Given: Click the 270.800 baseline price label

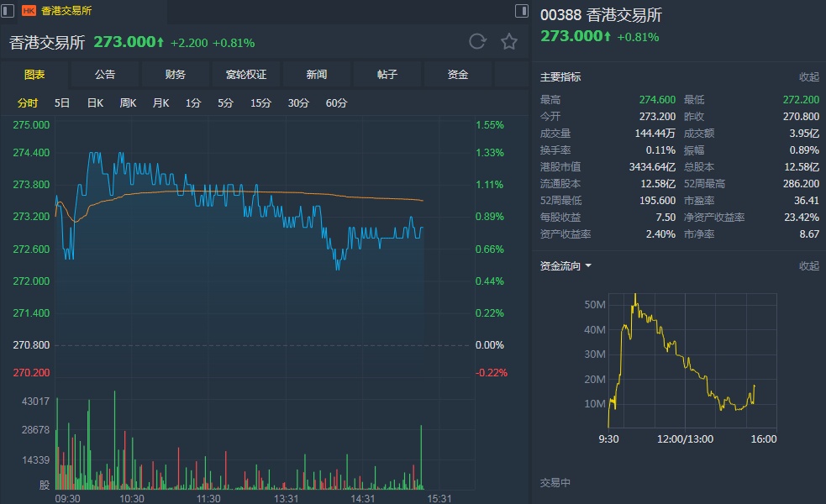Looking at the screenshot, I should coord(31,345).
